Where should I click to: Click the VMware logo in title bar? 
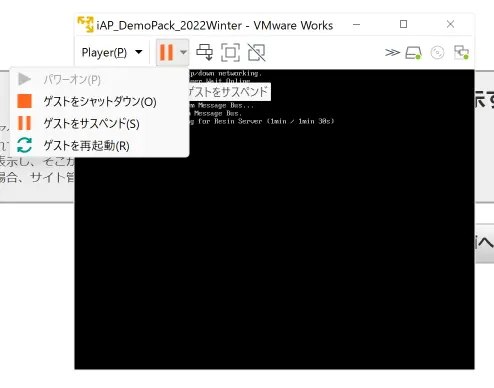[x=86, y=25]
